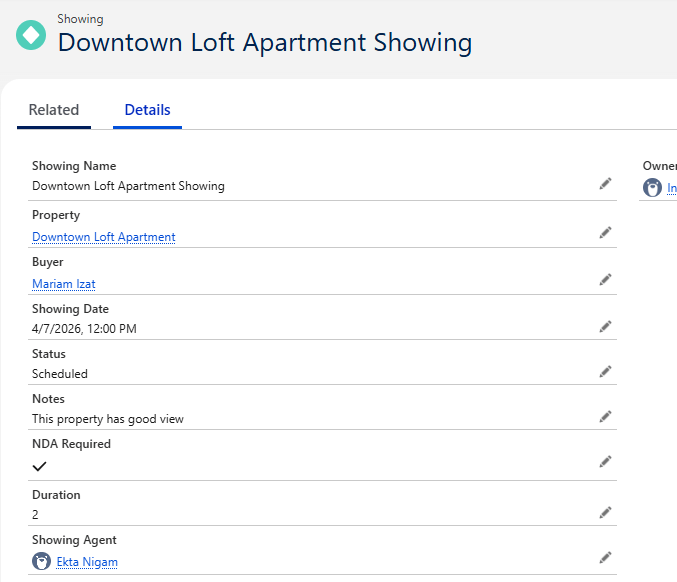Open the Owner name link

point(671,188)
